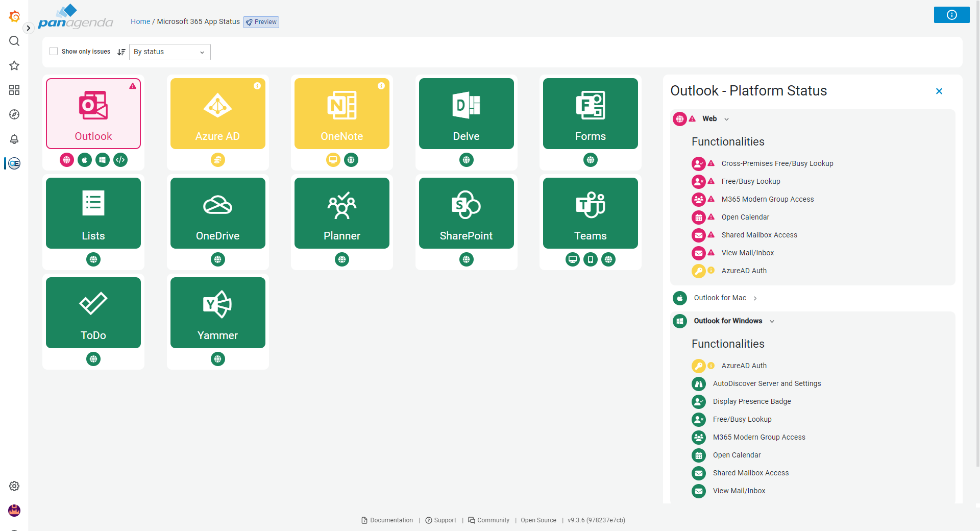Enable the Show only issues checkbox
This screenshot has width=980, height=531.
point(54,52)
